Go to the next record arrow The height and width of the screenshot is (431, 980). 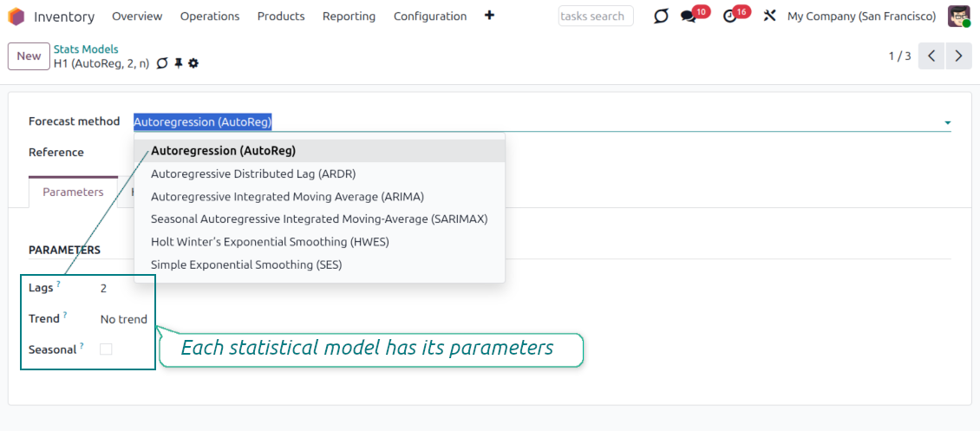pyautogui.click(x=958, y=56)
